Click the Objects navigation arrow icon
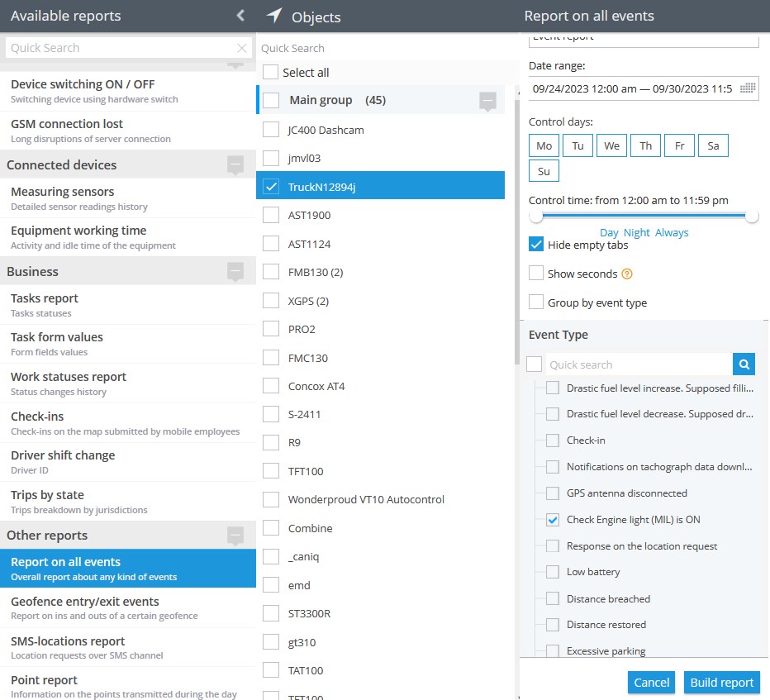 tap(275, 16)
